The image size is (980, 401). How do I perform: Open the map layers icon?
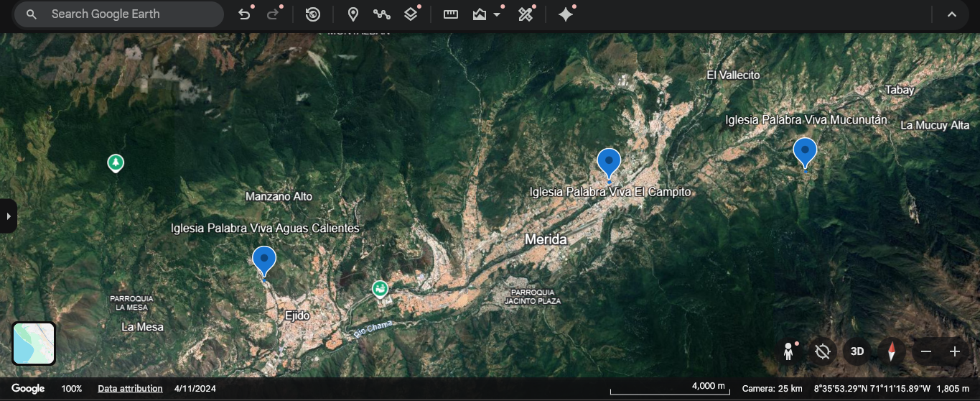(x=411, y=14)
